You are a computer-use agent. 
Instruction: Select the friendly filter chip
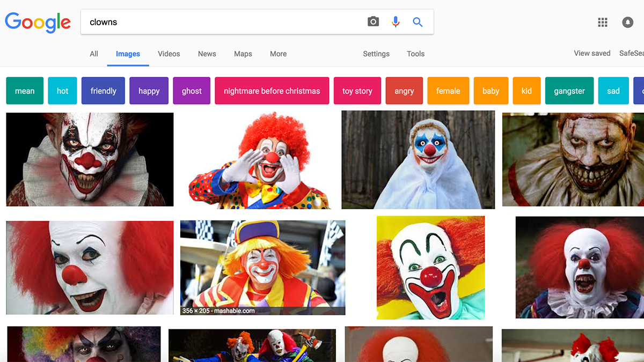coord(103,91)
